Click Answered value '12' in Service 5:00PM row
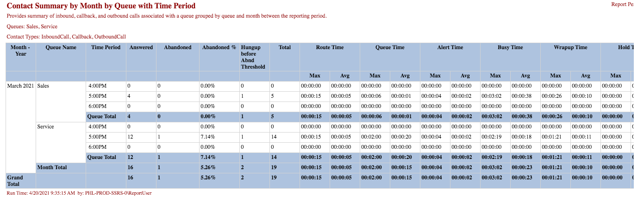This screenshot has width=644, height=203. pyautogui.click(x=131, y=137)
